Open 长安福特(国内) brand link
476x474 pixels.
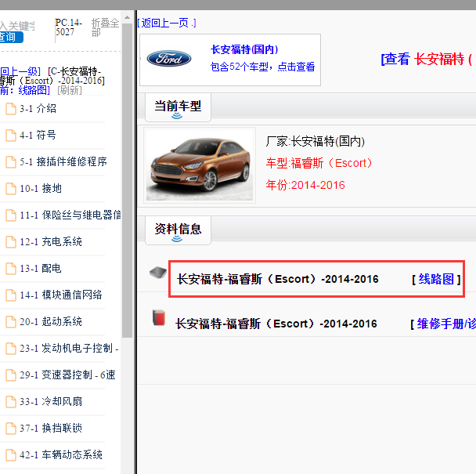click(x=244, y=49)
